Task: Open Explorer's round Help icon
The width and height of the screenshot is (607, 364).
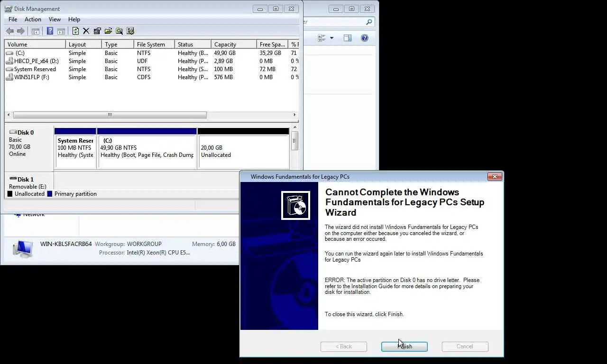Action: coord(365,38)
